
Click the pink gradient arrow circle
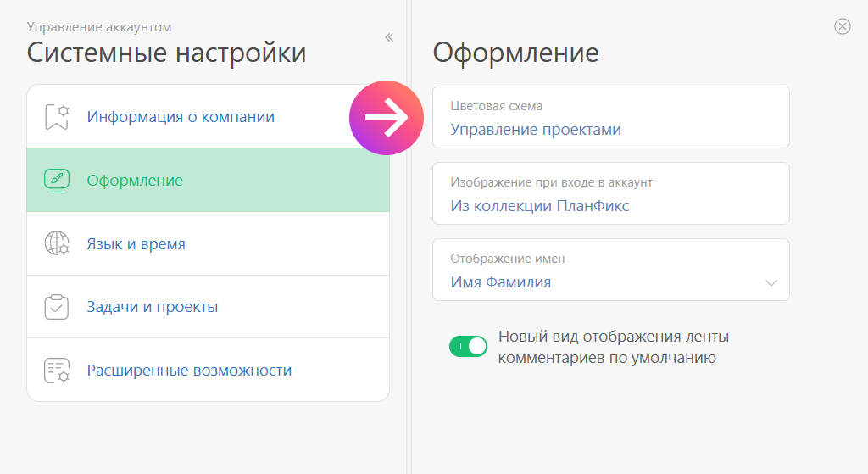tap(387, 118)
